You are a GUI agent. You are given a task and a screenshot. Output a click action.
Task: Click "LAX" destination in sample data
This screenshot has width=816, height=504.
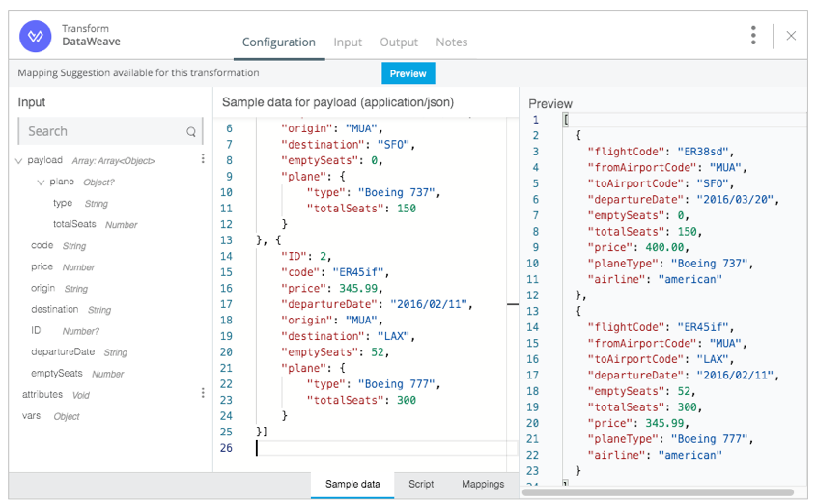tap(393, 336)
